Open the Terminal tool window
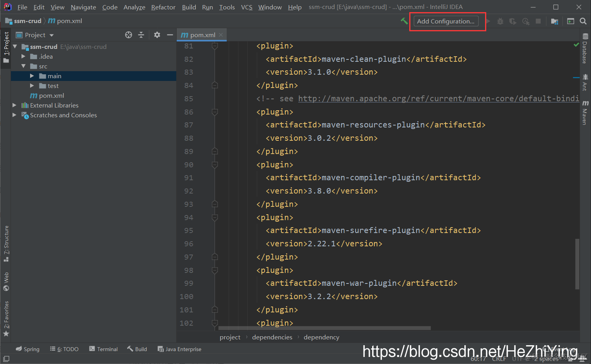Image resolution: width=591 pixels, height=364 pixels. pyautogui.click(x=103, y=349)
